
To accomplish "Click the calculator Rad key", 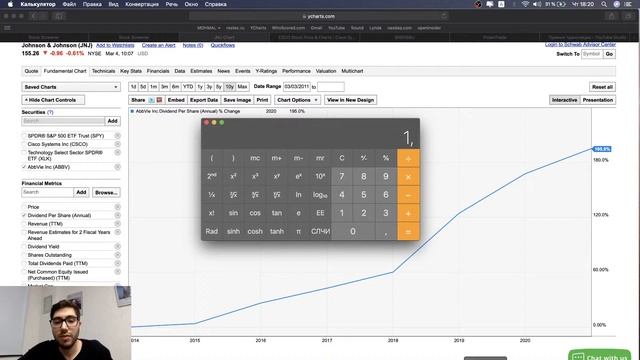I will coord(211,231).
